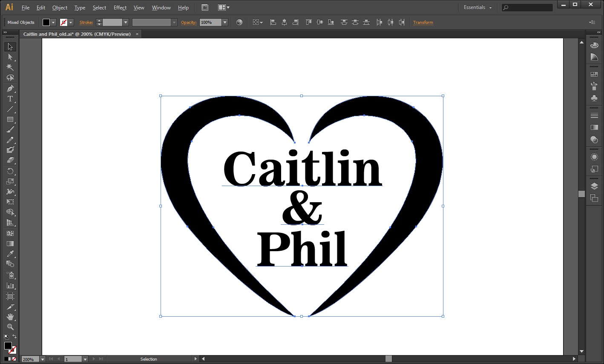Open the Graphic Styles panel

[594, 169]
